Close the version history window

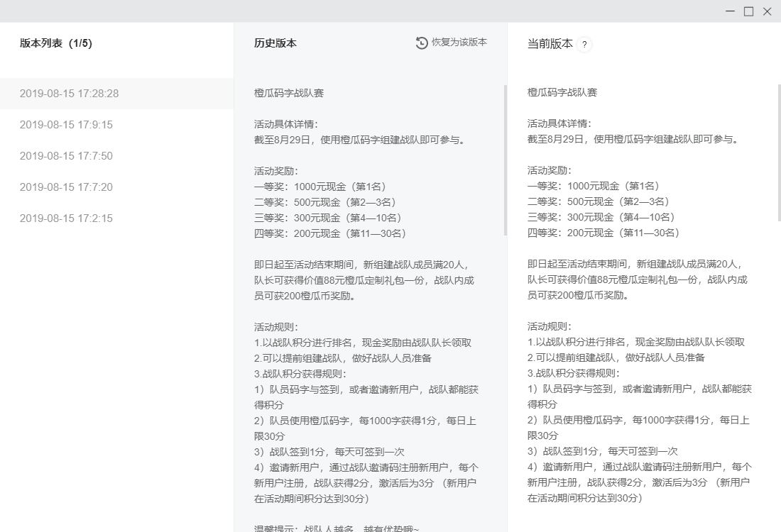765,11
